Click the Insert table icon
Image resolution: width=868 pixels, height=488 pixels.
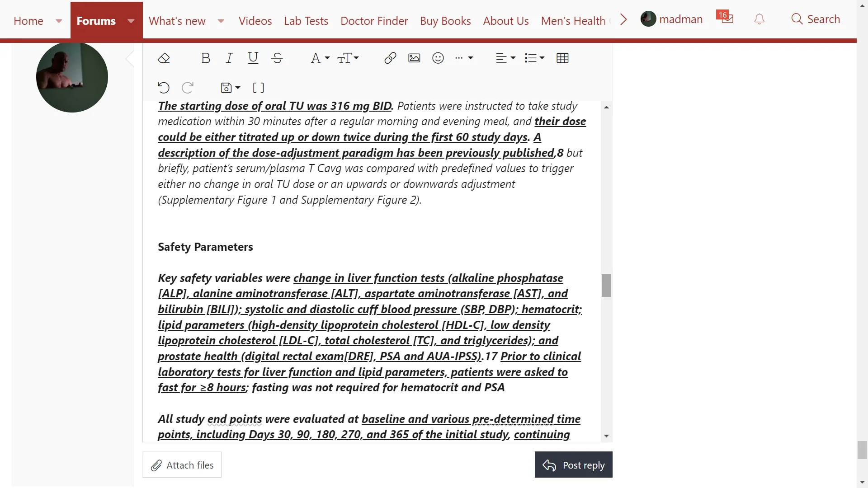pyautogui.click(x=562, y=58)
